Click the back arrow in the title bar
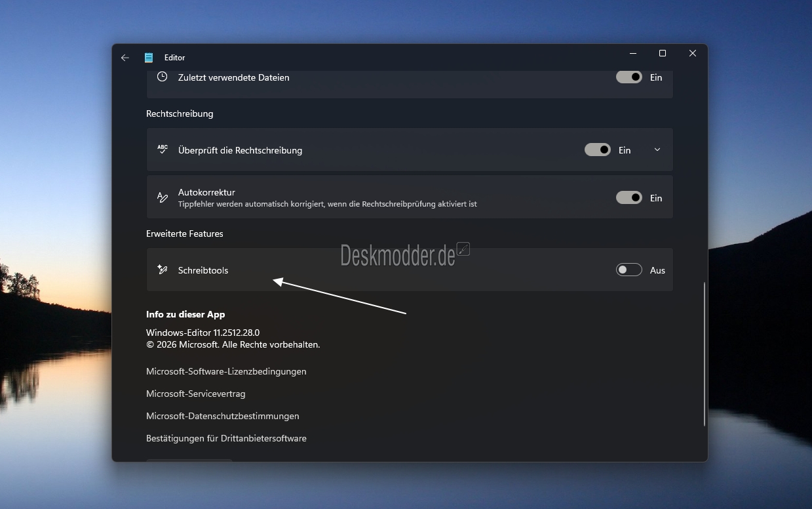Image resolution: width=812 pixels, height=509 pixels. point(125,58)
